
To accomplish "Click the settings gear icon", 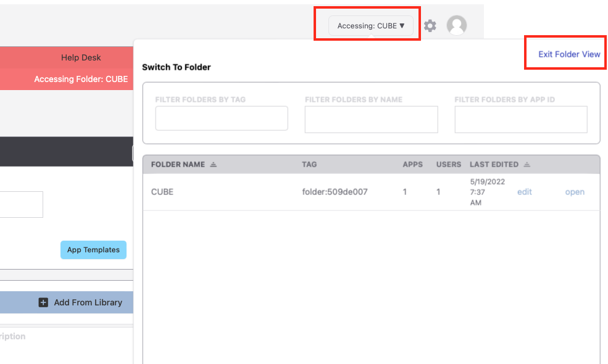I will pyautogui.click(x=430, y=26).
